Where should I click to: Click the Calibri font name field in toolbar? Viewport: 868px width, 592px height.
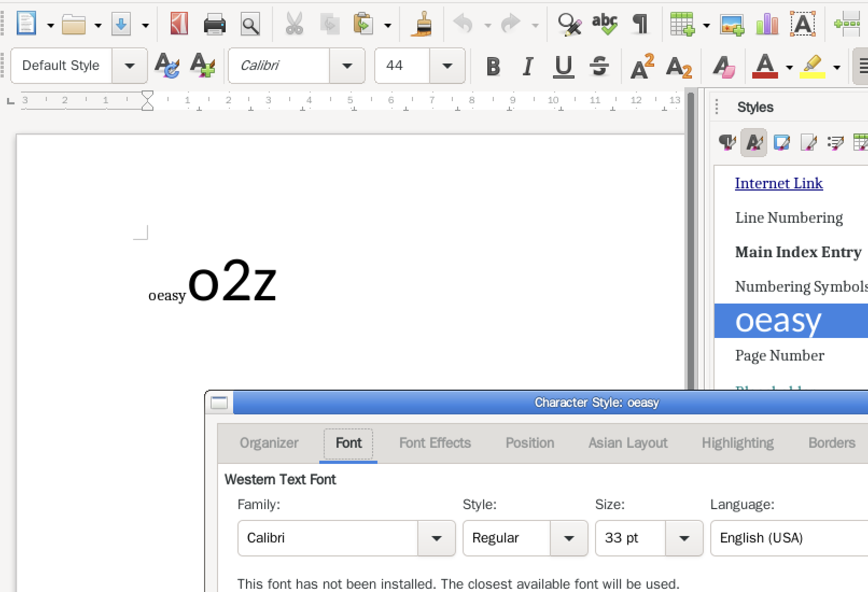pyautogui.click(x=279, y=66)
